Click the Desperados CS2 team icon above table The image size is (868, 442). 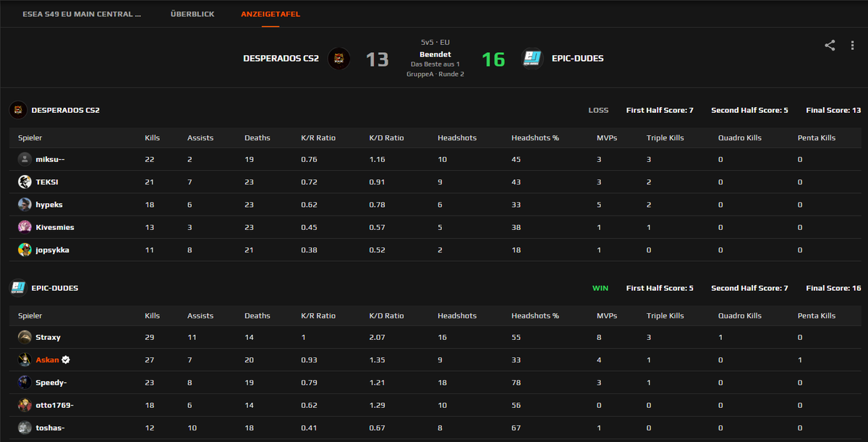(18, 111)
